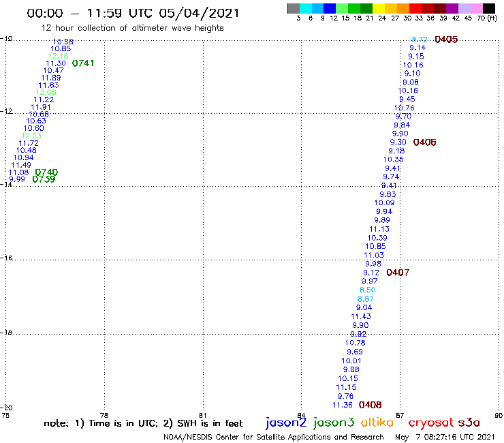The width and height of the screenshot is (504, 443).
Task: Click the time stamp 0740
Action: click(46, 172)
